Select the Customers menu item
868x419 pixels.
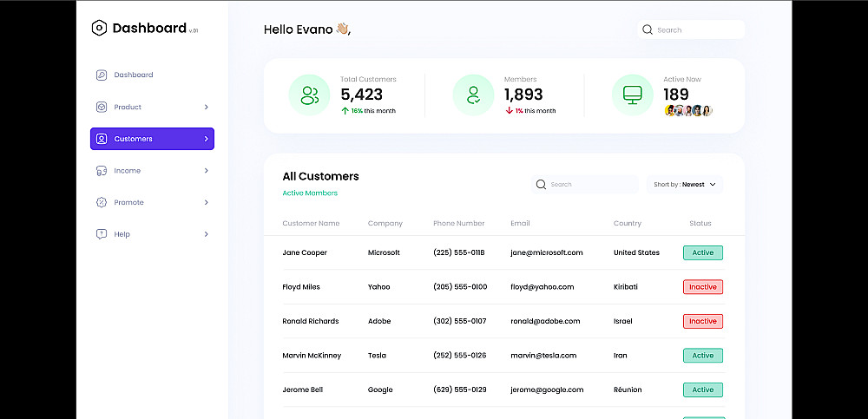click(152, 139)
